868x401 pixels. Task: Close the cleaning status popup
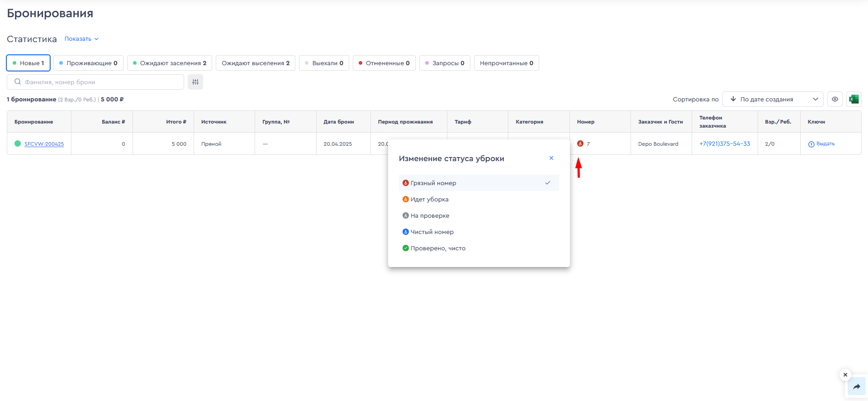[x=551, y=158]
